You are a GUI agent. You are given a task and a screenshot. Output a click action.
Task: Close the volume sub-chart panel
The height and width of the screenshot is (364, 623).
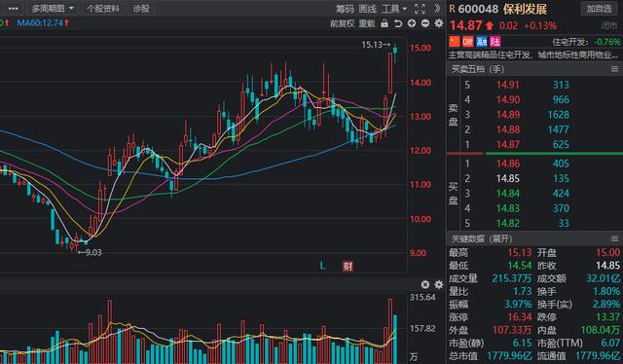click(x=425, y=284)
